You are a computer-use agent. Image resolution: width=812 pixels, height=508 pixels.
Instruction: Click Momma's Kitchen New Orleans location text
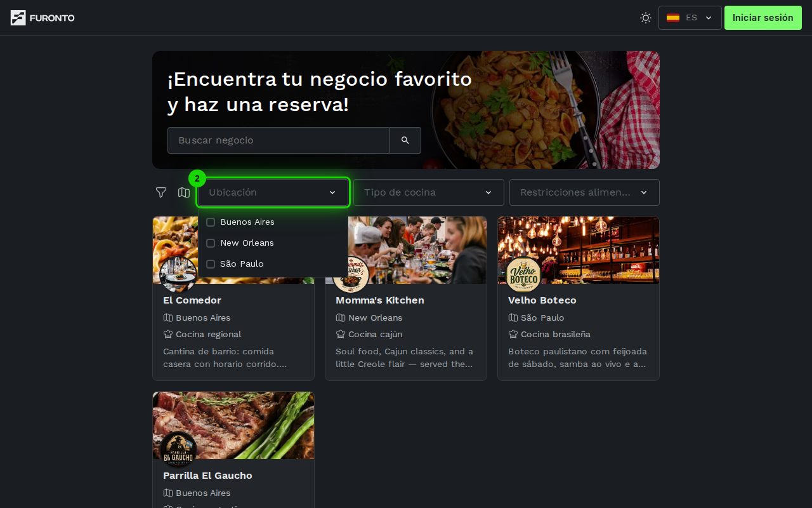376,317
